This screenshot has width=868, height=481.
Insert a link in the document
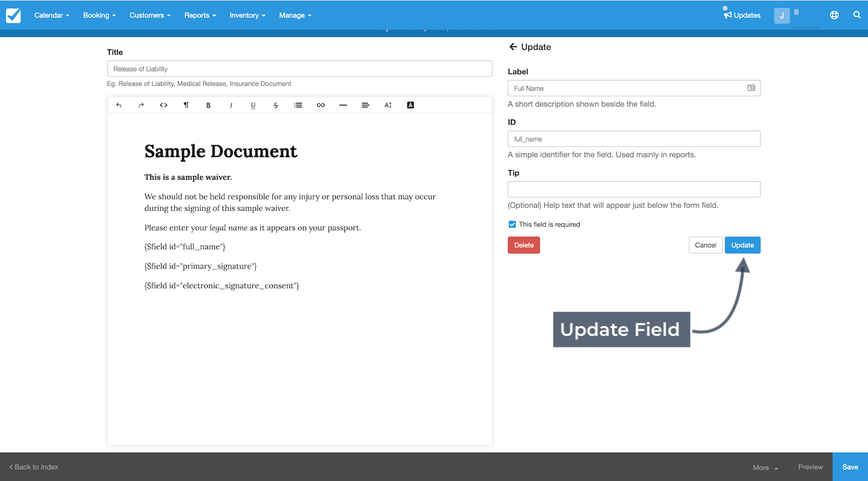coord(321,105)
